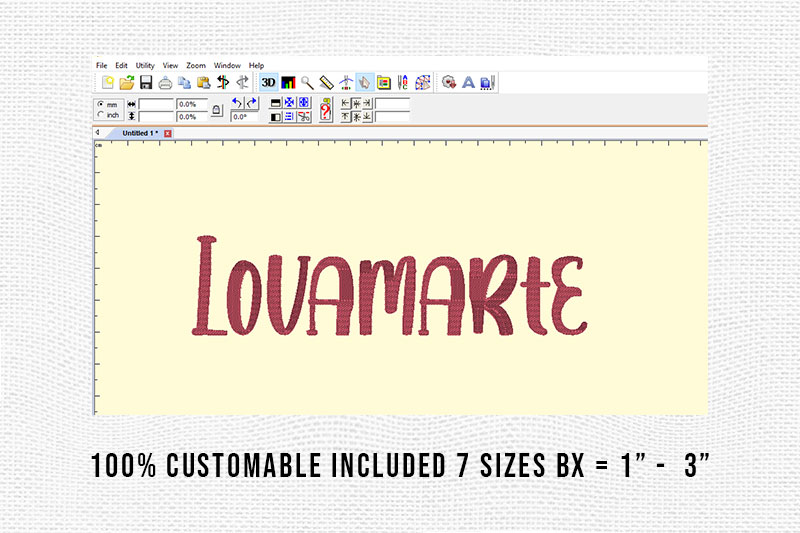This screenshot has width=800, height=533.
Task: Click the stitch undo arrow icon
Action: 223,82
